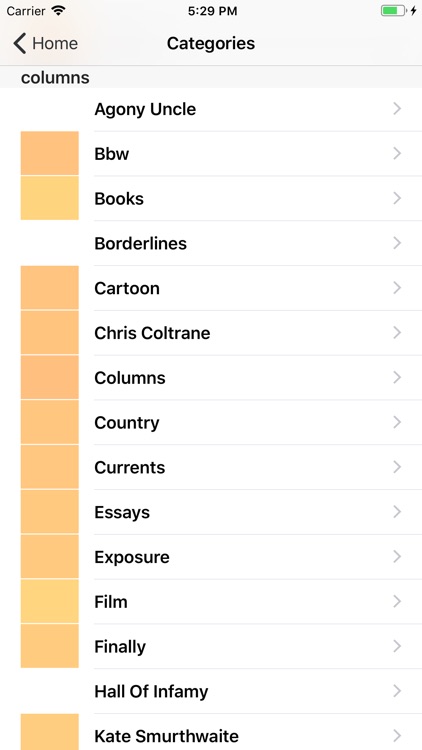Viewport: 422px width, 750px height.
Task: Select the Books category
Action: (211, 199)
